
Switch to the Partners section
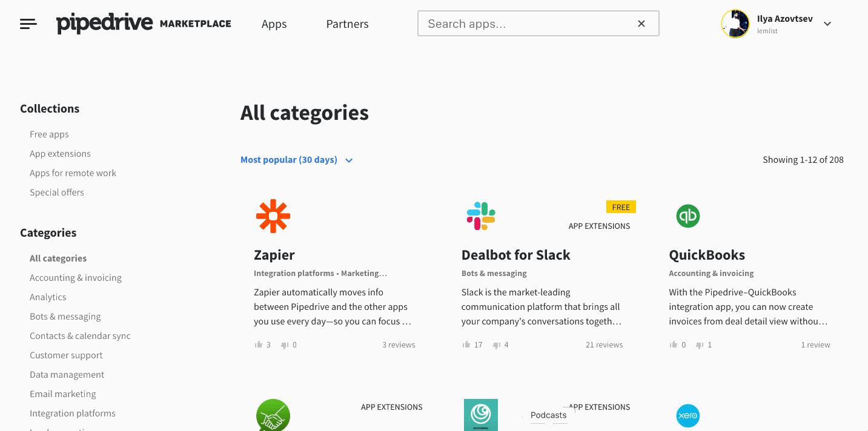pyautogui.click(x=347, y=24)
